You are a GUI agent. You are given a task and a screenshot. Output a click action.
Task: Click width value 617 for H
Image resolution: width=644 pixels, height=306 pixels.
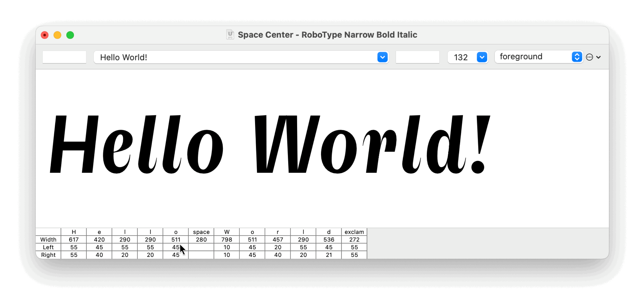click(74, 239)
